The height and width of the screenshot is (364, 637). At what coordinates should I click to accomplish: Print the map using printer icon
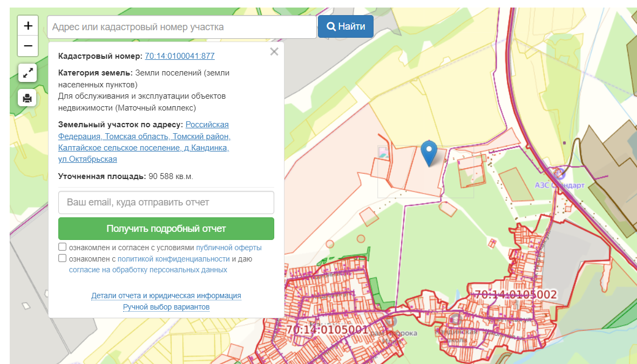[x=28, y=98]
